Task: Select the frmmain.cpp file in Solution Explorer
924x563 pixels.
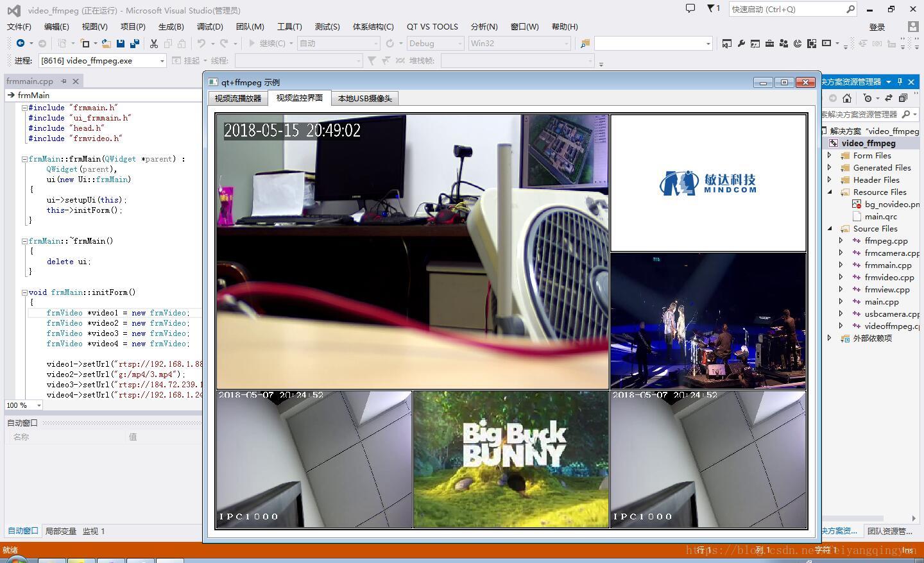Action: tap(888, 265)
